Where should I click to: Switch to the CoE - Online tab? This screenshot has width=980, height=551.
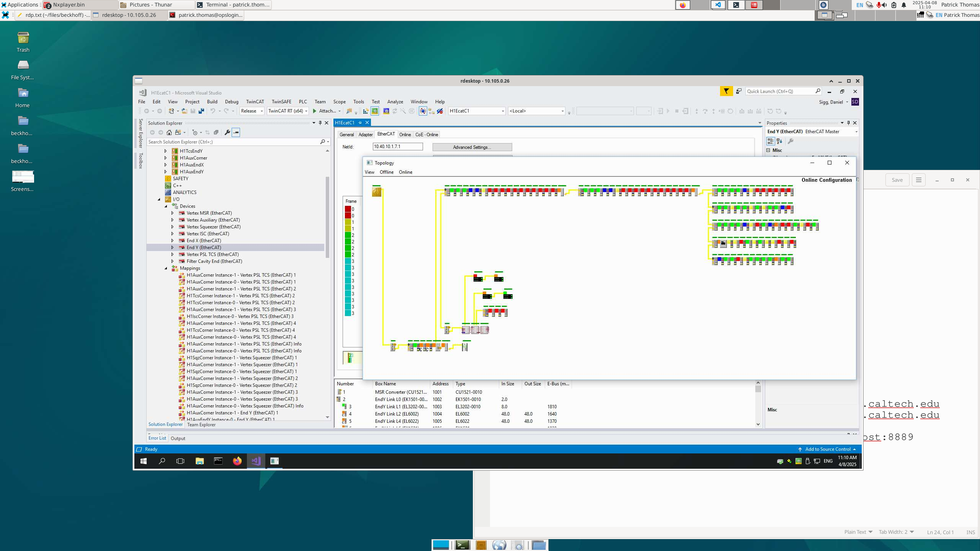point(426,135)
